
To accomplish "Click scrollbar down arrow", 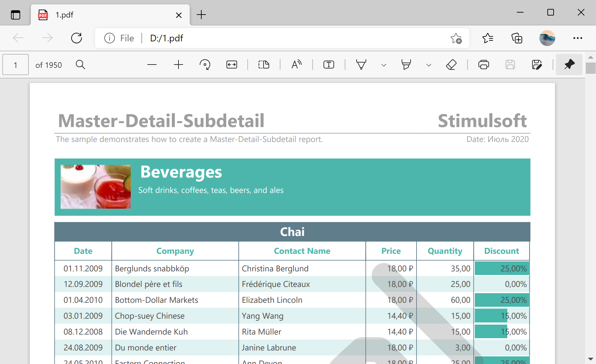I will (591, 359).
